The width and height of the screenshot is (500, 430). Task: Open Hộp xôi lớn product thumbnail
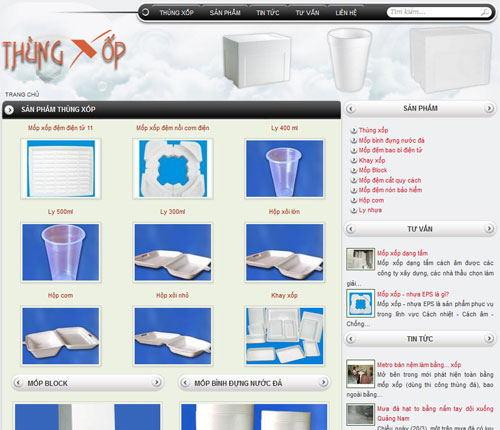coord(284,252)
